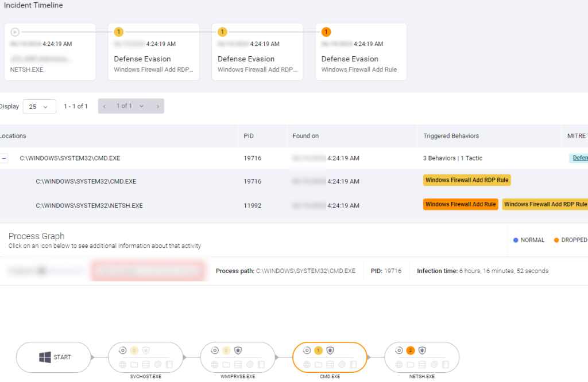Open the '1 of 1' page selector dropdown

pyautogui.click(x=130, y=106)
